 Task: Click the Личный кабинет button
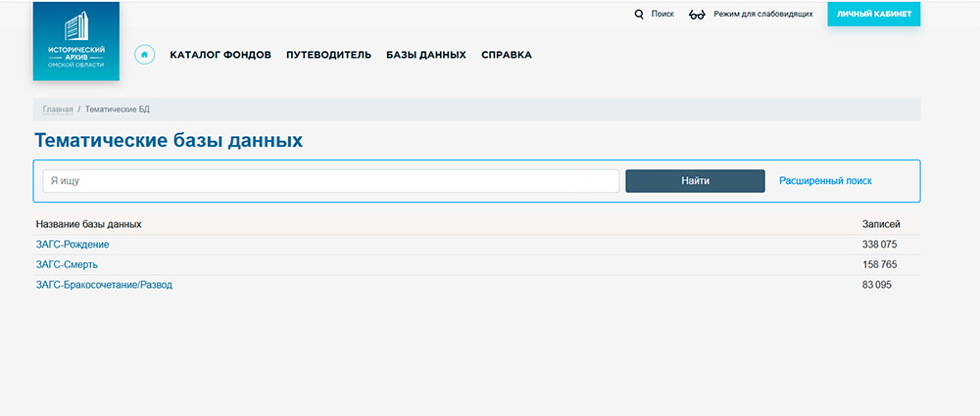point(874,14)
